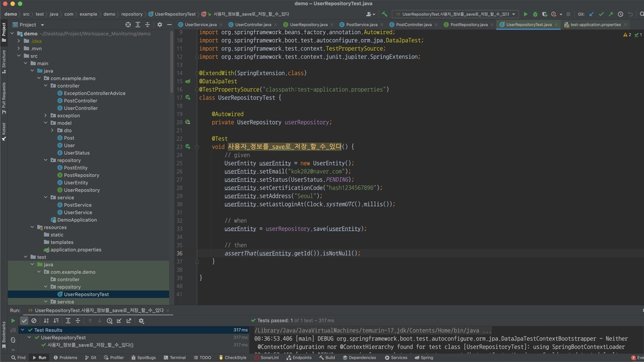Open Project panel settings gear

click(160, 25)
